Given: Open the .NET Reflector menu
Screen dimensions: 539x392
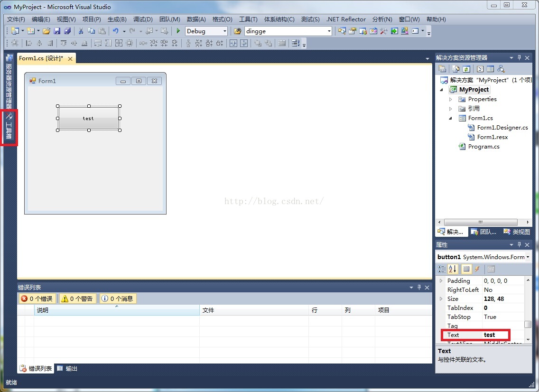Looking at the screenshot, I should click(346, 19).
